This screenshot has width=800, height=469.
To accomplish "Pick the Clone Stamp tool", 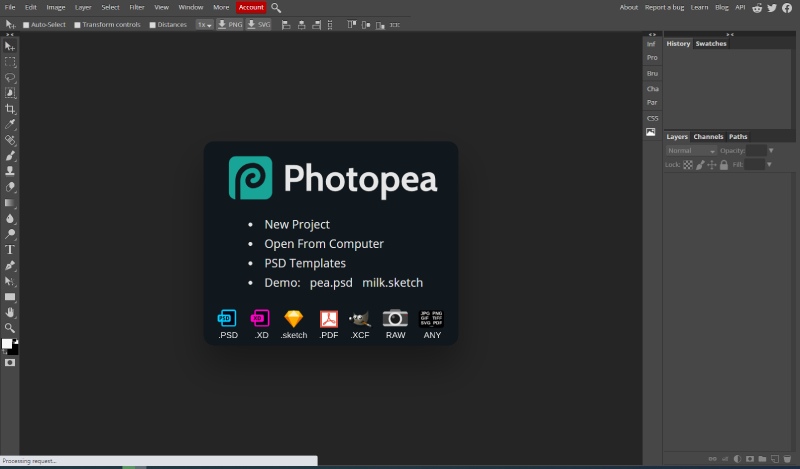I will [x=10, y=171].
